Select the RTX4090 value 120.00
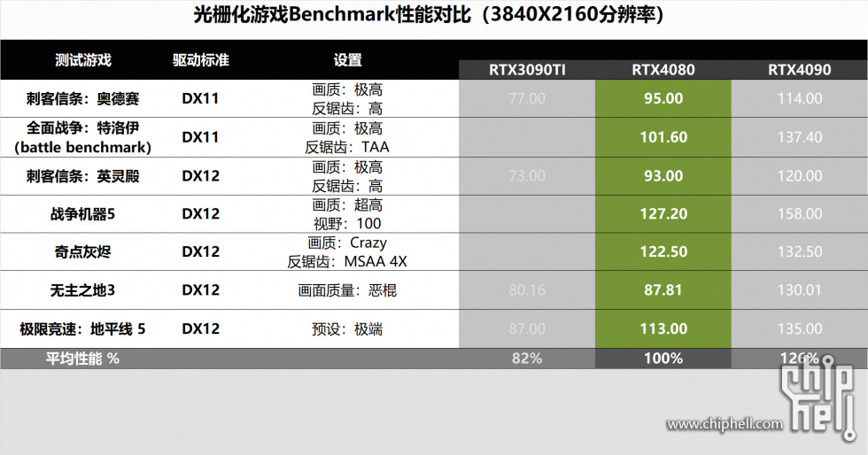Image resolution: width=868 pixels, height=455 pixels. pyautogui.click(x=799, y=176)
